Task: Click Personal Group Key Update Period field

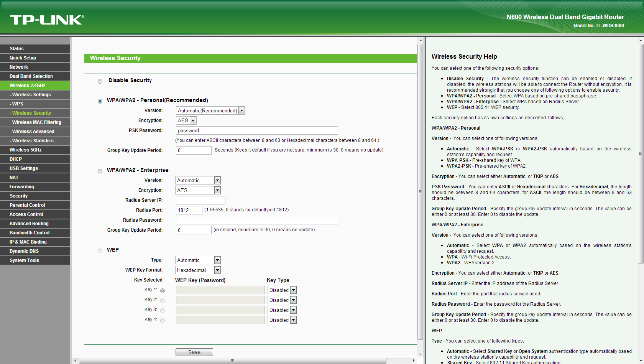Action: [x=194, y=150]
